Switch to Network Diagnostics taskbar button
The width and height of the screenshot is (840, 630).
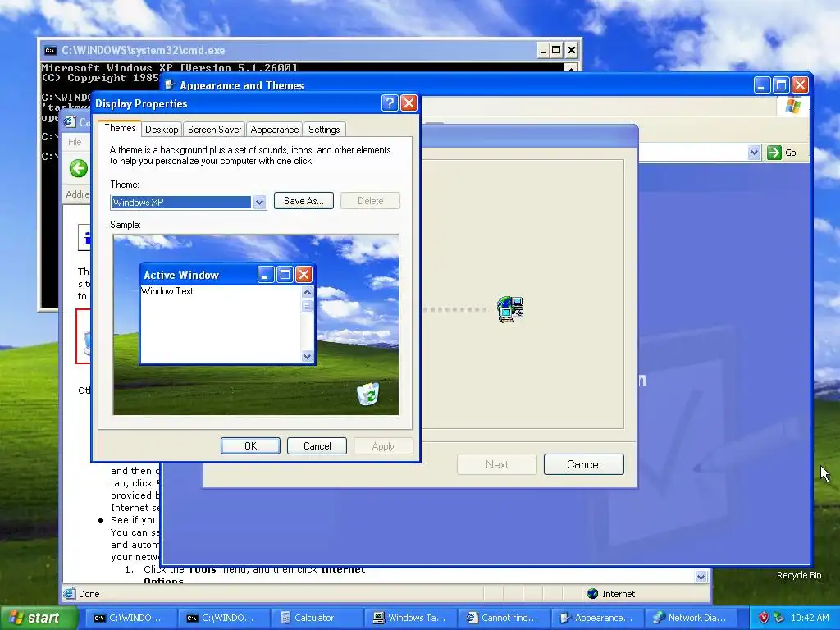click(x=689, y=618)
